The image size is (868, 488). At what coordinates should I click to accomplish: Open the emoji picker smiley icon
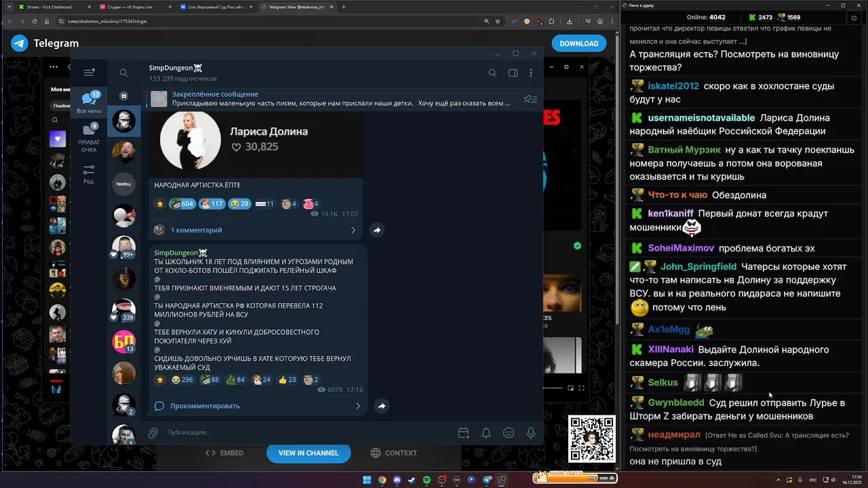click(x=509, y=432)
